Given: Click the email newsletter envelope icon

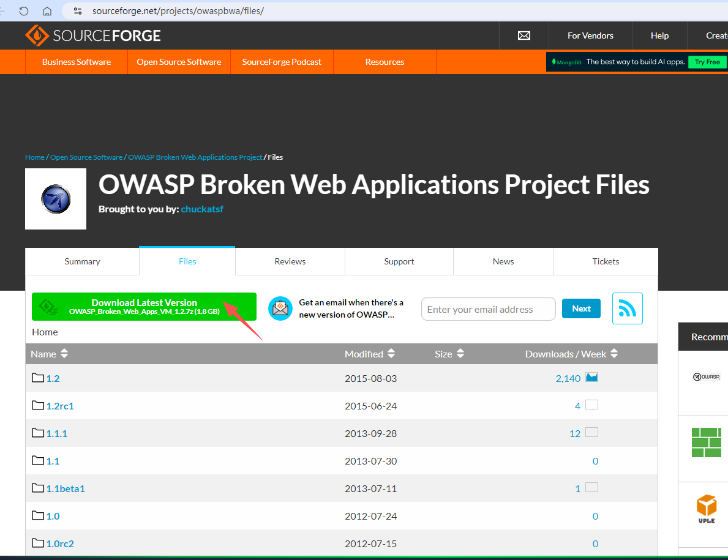Looking at the screenshot, I should (x=280, y=308).
